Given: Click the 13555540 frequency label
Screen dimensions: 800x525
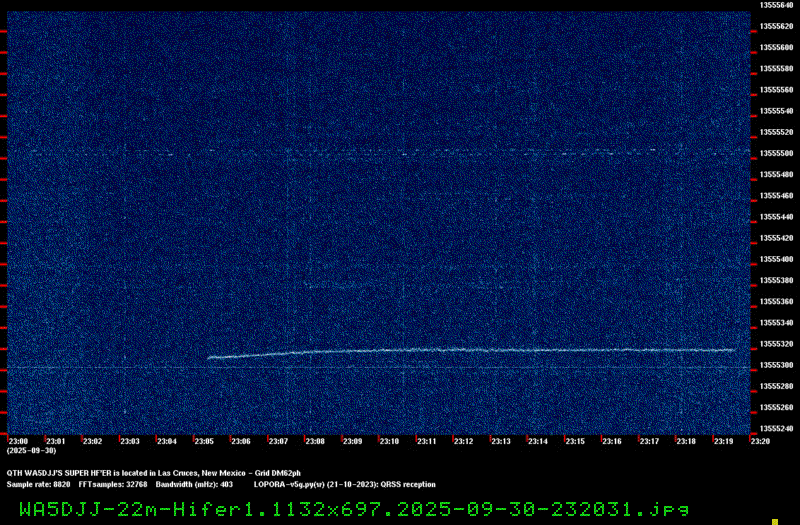Looking at the screenshot, I should [777, 111].
